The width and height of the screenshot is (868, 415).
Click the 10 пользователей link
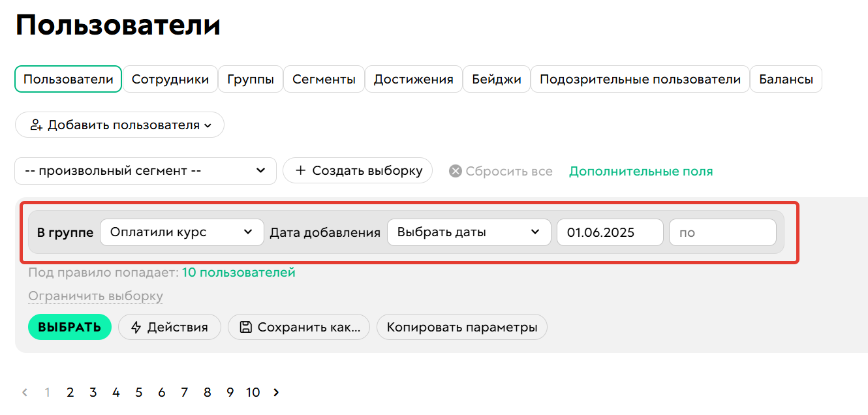238,272
